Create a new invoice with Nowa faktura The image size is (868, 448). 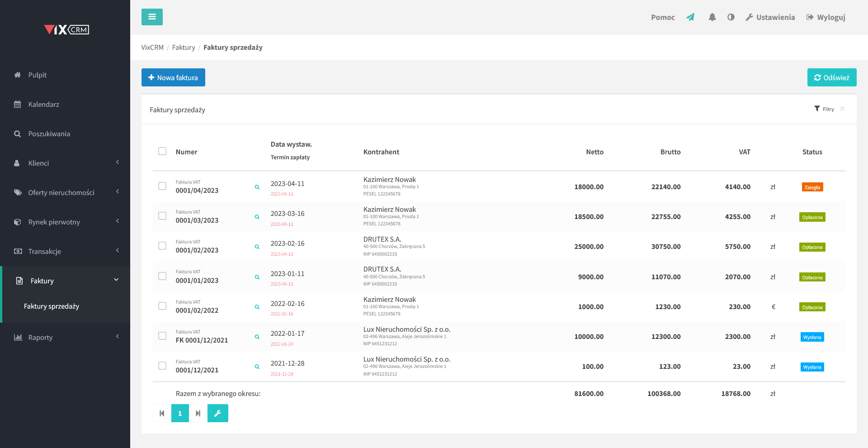(173, 77)
